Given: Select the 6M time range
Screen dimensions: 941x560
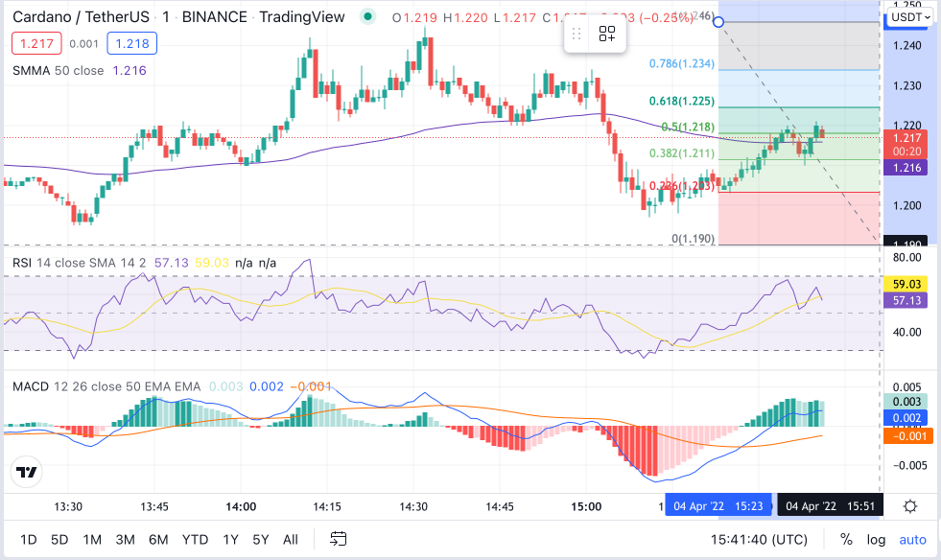Looking at the screenshot, I should pyautogui.click(x=158, y=539).
